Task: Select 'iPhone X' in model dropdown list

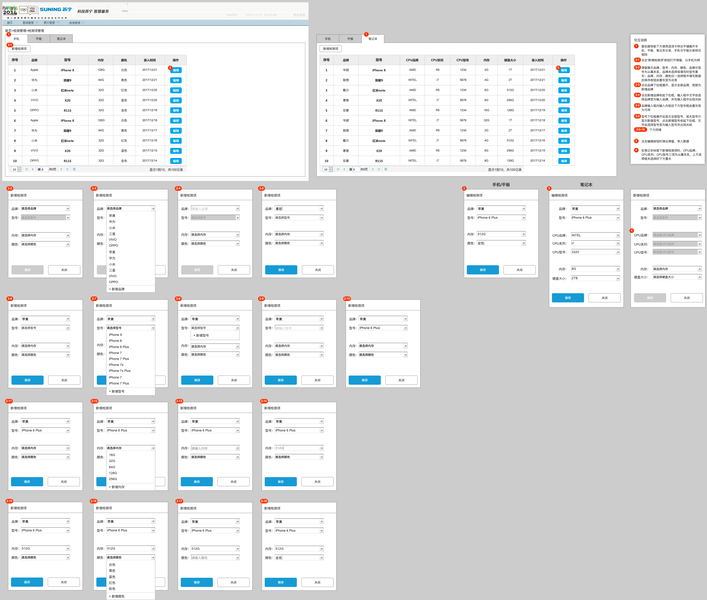Action: point(115,335)
